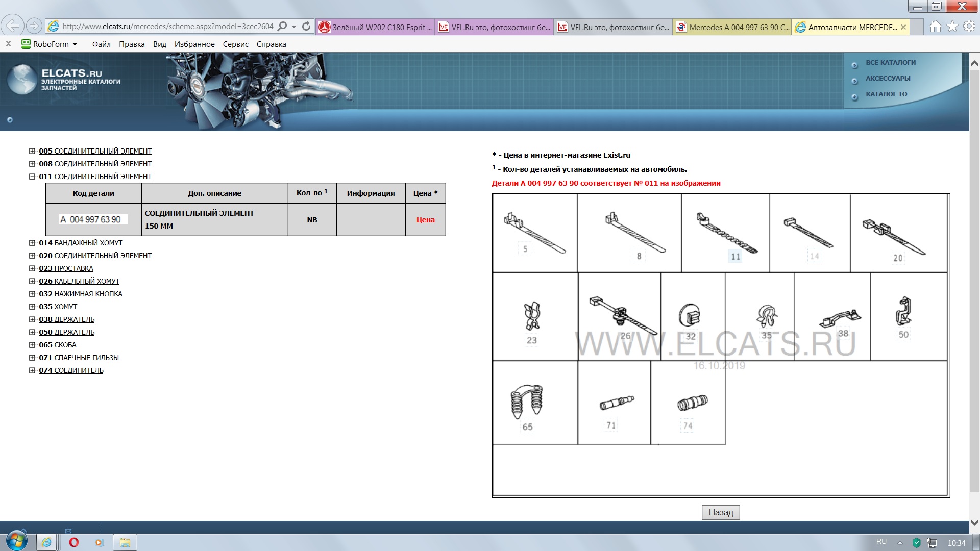Open Opera from the taskbar
The image size is (980, 551).
(x=74, y=542)
